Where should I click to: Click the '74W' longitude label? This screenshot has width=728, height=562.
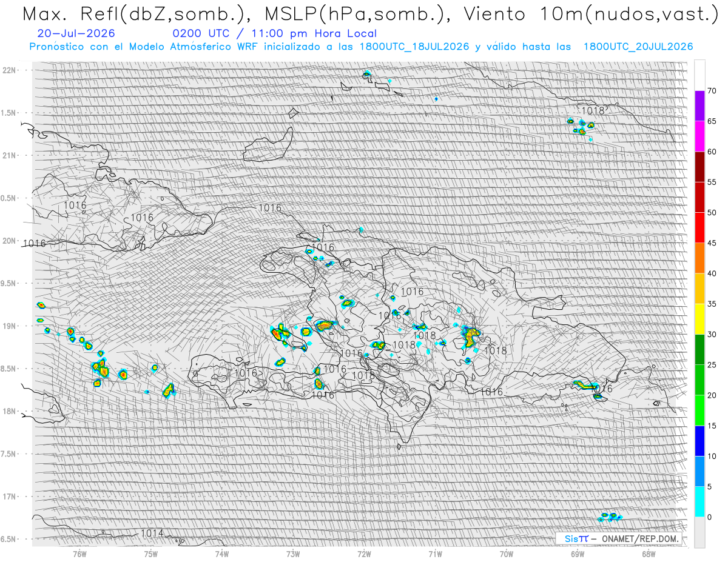pyautogui.click(x=222, y=554)
